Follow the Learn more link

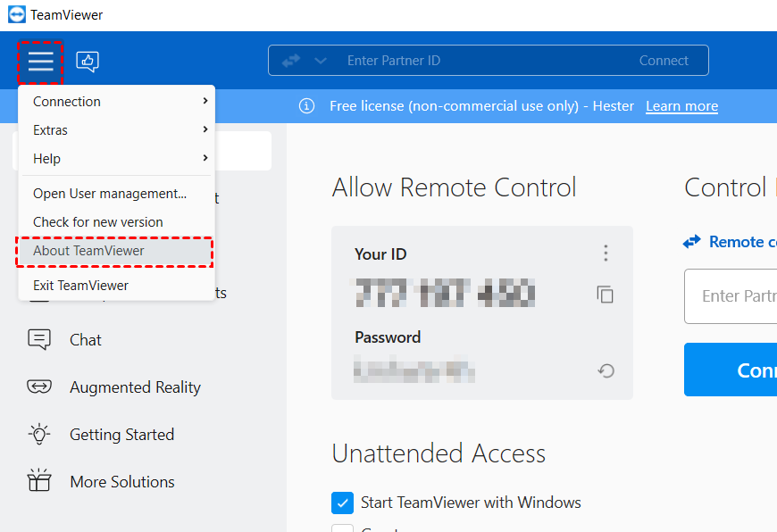tap(681, 106)
